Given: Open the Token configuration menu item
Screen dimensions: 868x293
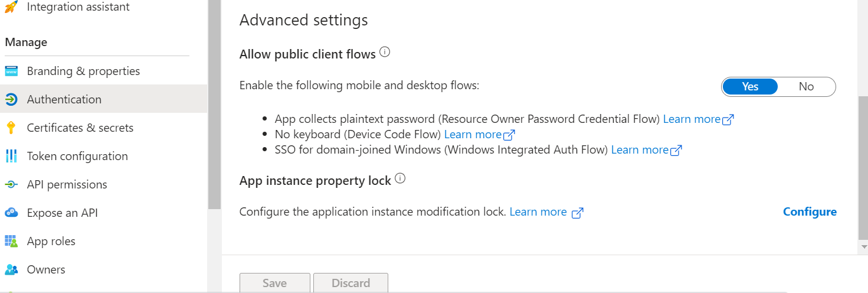Looking at the screenshot, I should [x=77, y=157].
